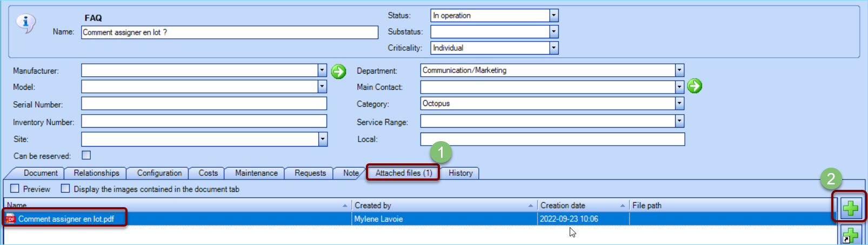
Task: Switch to the History tab
Action: point(460,173)
